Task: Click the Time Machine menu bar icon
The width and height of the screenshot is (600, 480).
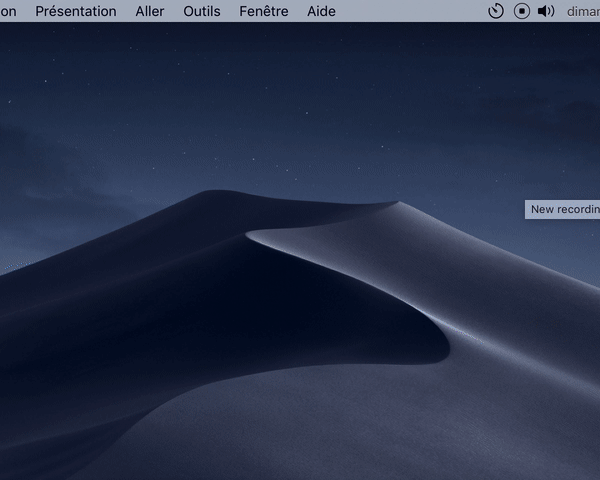Action: coord(496,11)
